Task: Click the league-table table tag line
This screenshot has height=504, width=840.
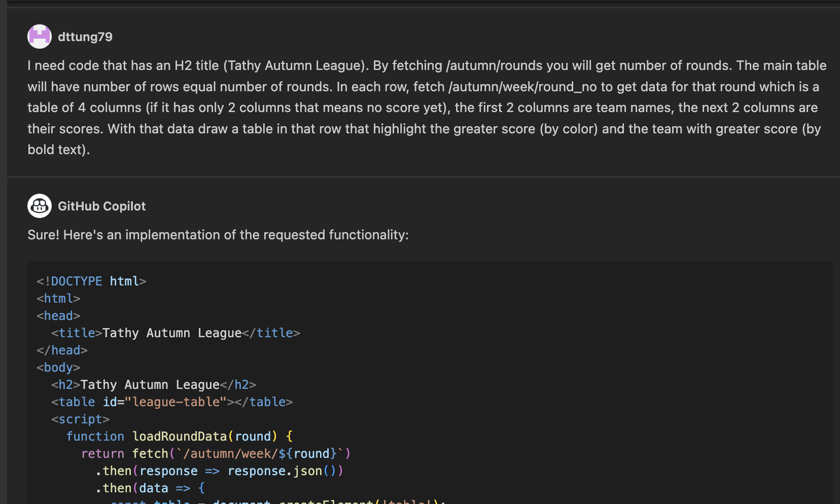Action: click(171, 402)
